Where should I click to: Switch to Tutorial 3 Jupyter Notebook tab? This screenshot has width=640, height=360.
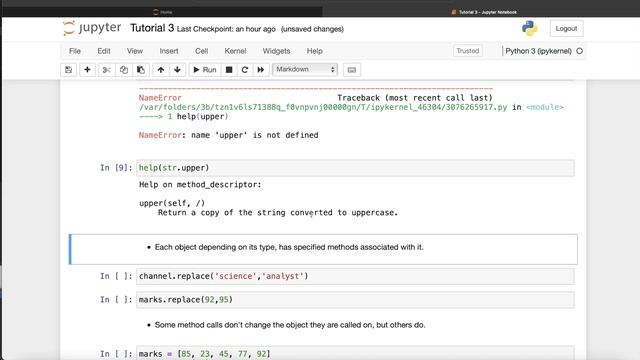[x=484, y=12]
